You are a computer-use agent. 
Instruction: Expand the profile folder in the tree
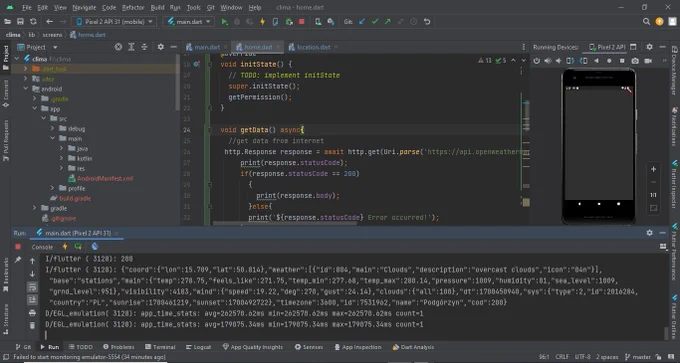pos(52,188)
